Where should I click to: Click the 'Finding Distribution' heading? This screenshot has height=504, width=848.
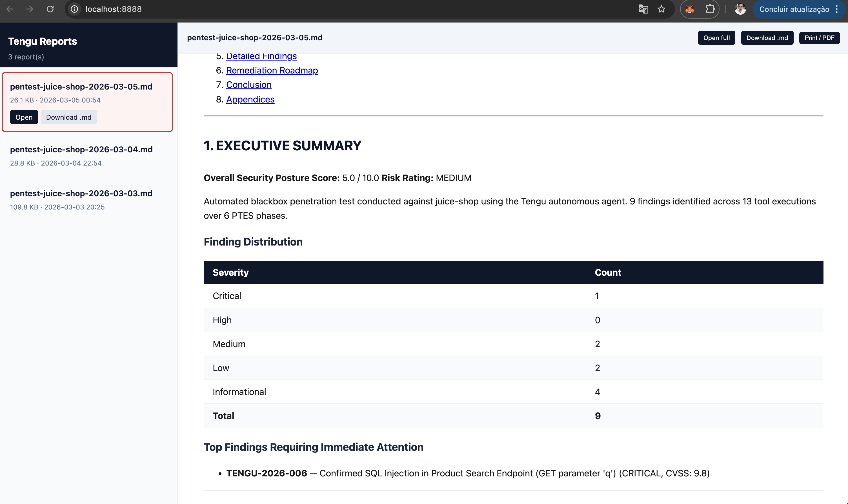[253, 242]
